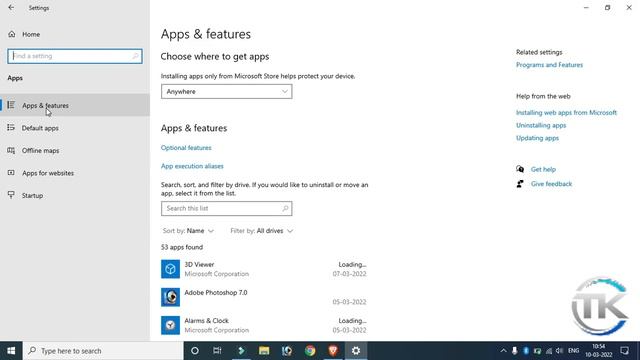Click the Give feedback link
Screen dimensions: 640x360
click(x=551, y=184)
